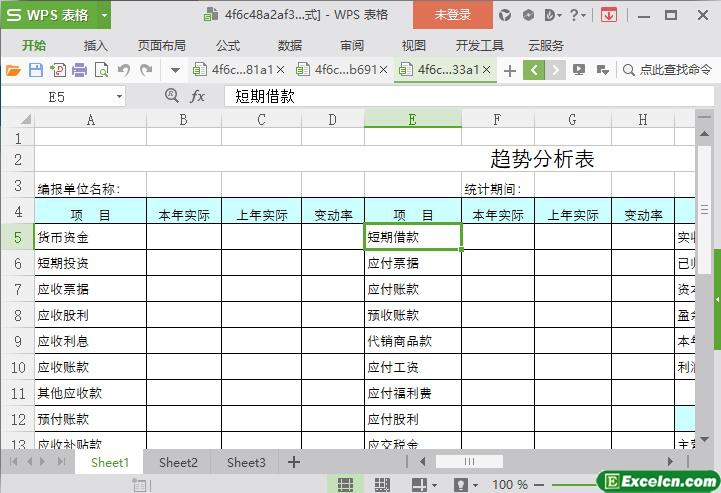This screenshot has width=721, height=493.
Task: Expand the Name Box dropdown showing E5
Action: click(119, 97)
